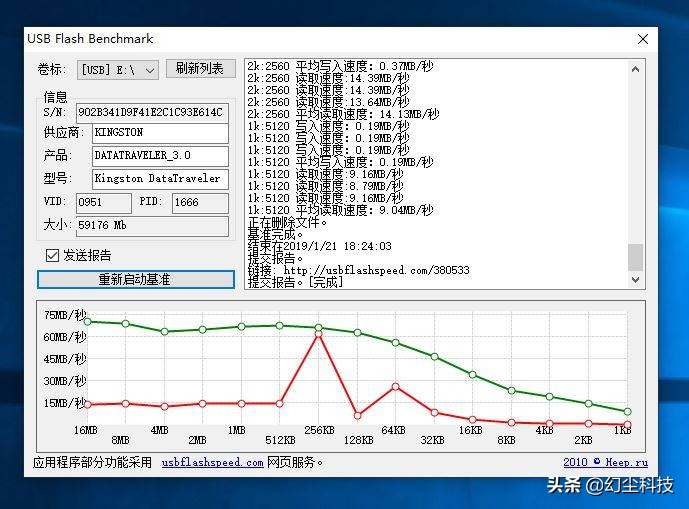Click the log scrollbar thumb
Screen dimensions: 689x509
[635, 257]
